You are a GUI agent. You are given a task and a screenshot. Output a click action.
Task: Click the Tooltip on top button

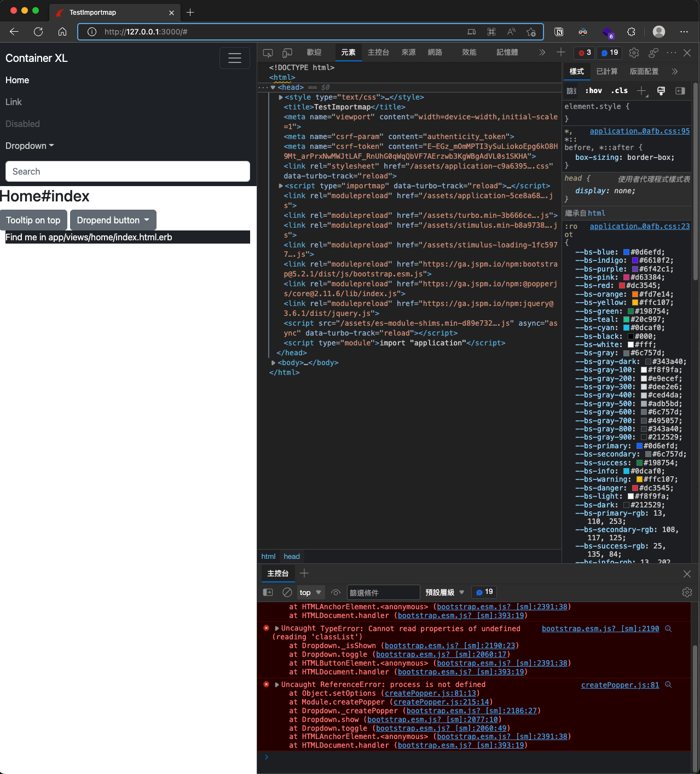[x=33, y=220]
